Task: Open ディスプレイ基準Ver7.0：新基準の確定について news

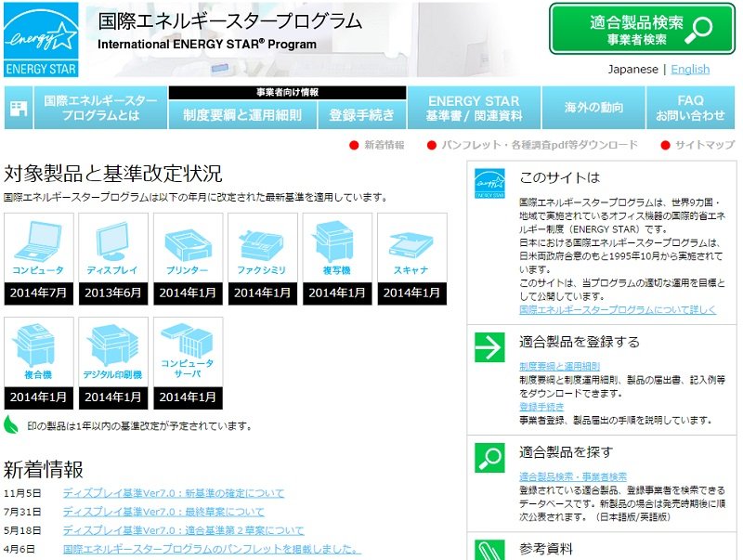Action: coord(174,493)
